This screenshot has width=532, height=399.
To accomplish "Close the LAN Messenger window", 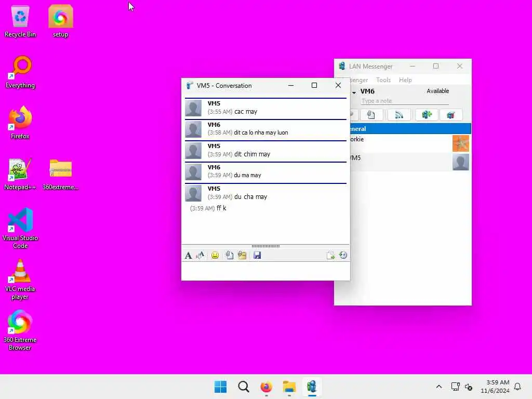I will (459, 66).
